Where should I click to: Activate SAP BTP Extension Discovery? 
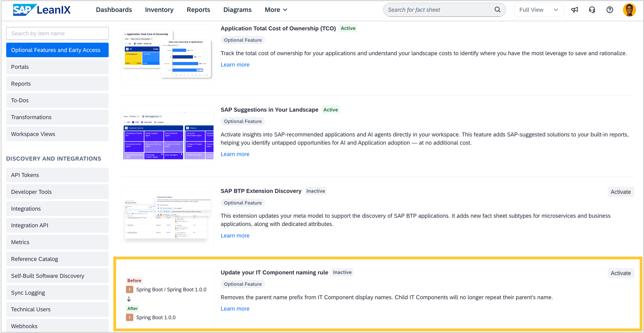(x=620, y=192)
